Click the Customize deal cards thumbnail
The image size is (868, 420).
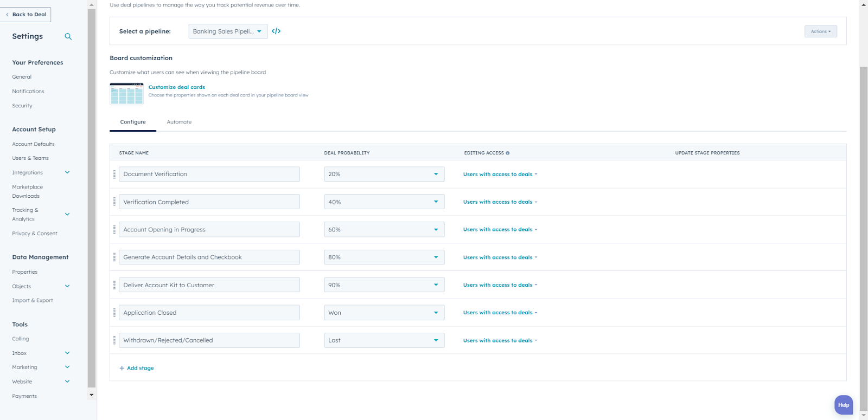(126, 94)
